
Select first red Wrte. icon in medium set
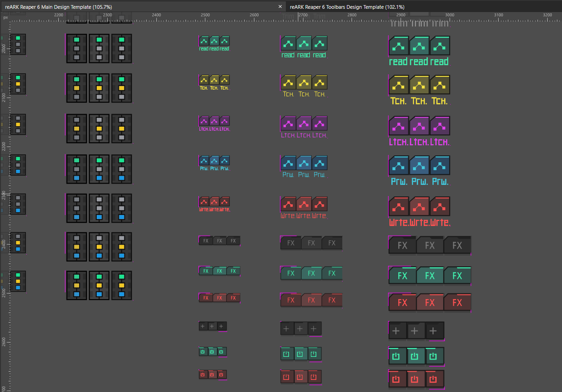pos(288,204)
